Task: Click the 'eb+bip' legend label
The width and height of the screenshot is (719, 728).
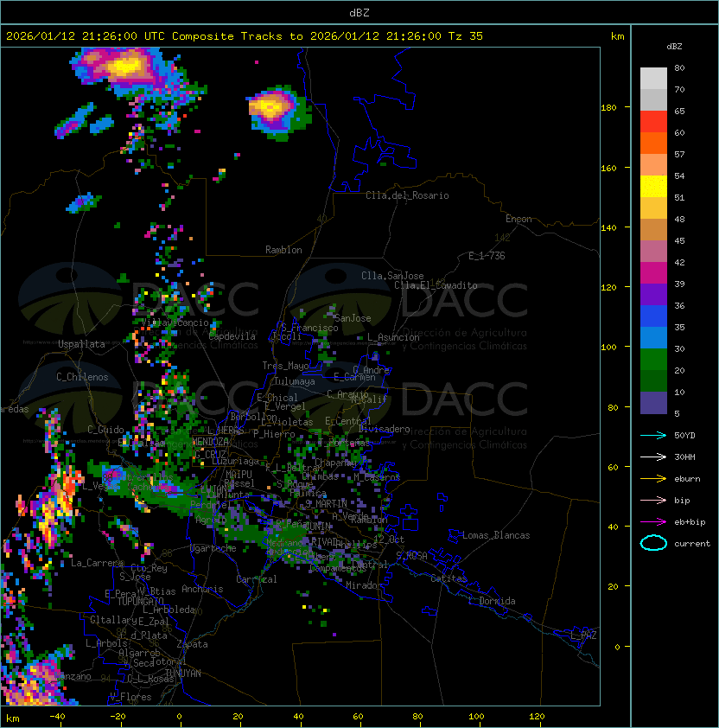Action: coord(690,522)
